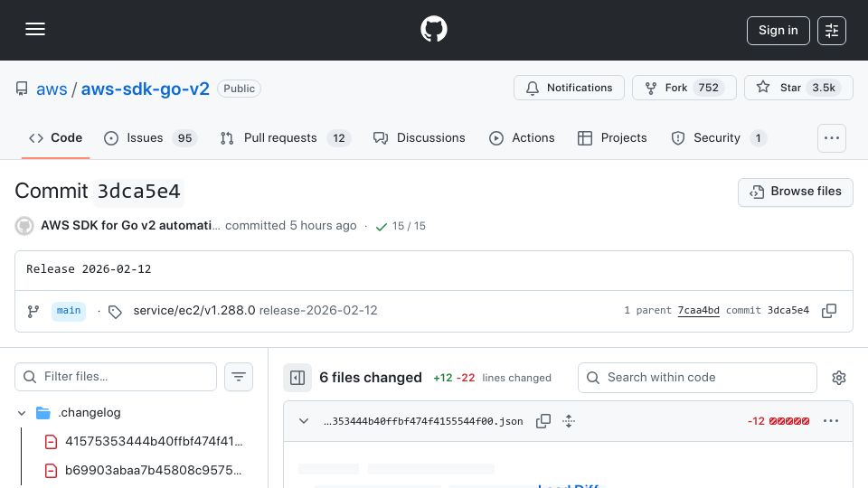Open diff view settings gear
The height and width of the screenshot is (488, 868).
[x=839, y=378]
